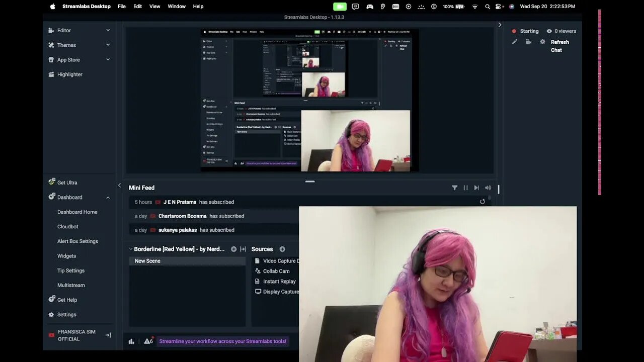Select the Instant Replay source
Image resolution: width=644 pixels, height=362 pixels.
276,282
